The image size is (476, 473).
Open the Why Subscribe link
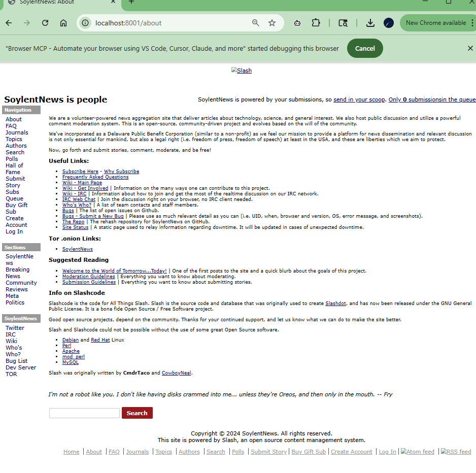pos(121,172)
